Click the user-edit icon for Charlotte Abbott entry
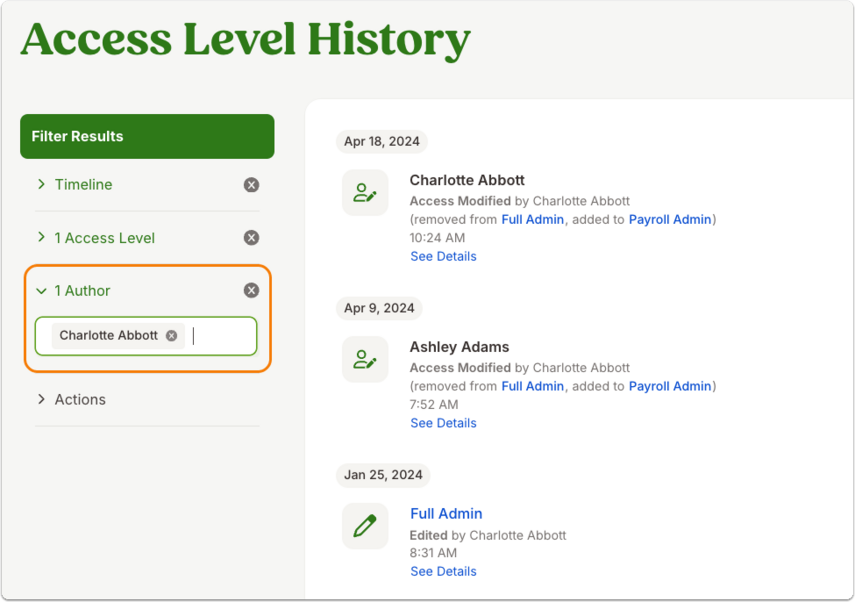 [365, 192]
